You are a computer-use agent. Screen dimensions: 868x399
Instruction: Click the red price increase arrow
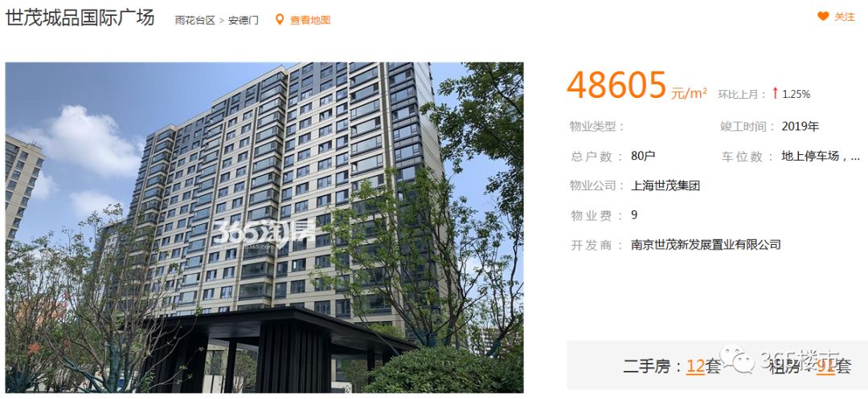[x=775, y=94]
